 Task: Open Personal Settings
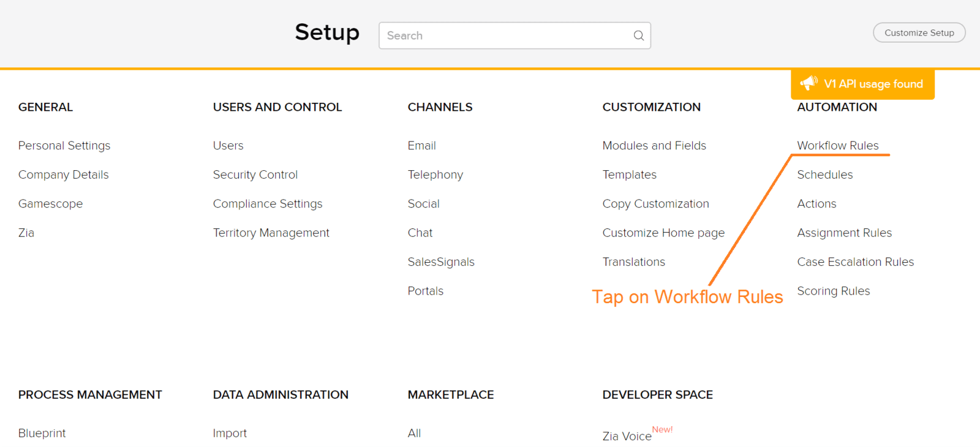64,146
